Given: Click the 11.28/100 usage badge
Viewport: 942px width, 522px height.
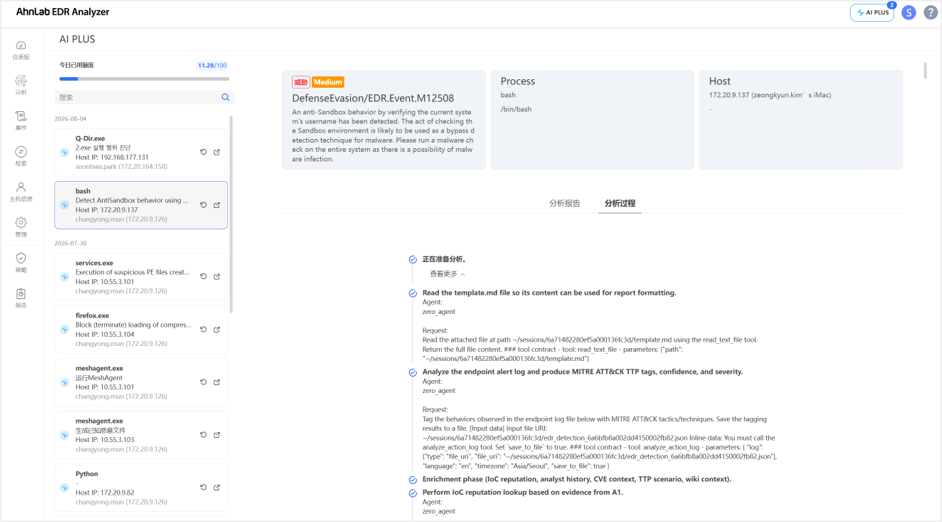Looking at the screenshot, I should pyautogui.click(x=212, y=65).
